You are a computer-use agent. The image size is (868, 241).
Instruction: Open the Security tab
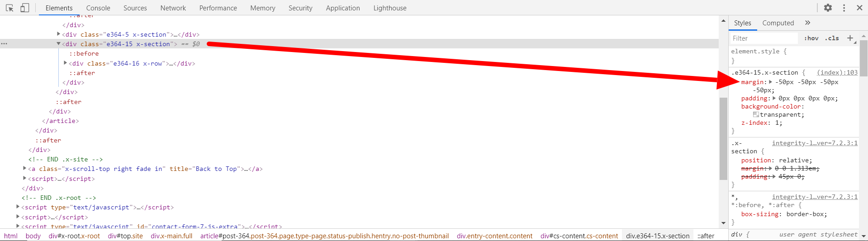click(x=300, y=8)
